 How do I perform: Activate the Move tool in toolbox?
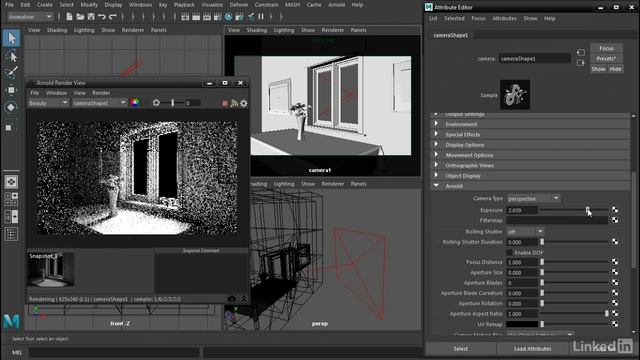(x=11, y=90)
